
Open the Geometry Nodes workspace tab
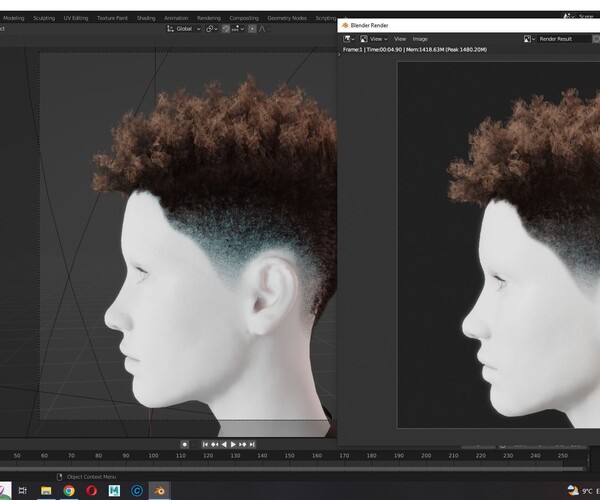(287, 18)
